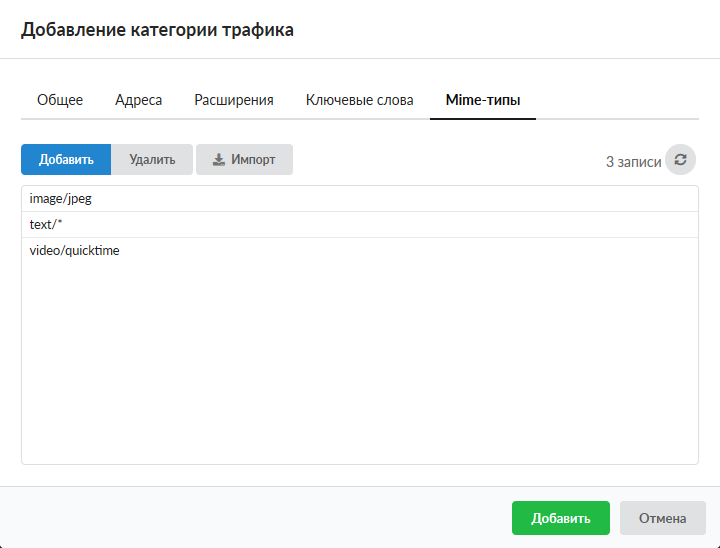Viewport: 720px width, 548px height.
Task: Select the text/* row
Action: point(46,225)
